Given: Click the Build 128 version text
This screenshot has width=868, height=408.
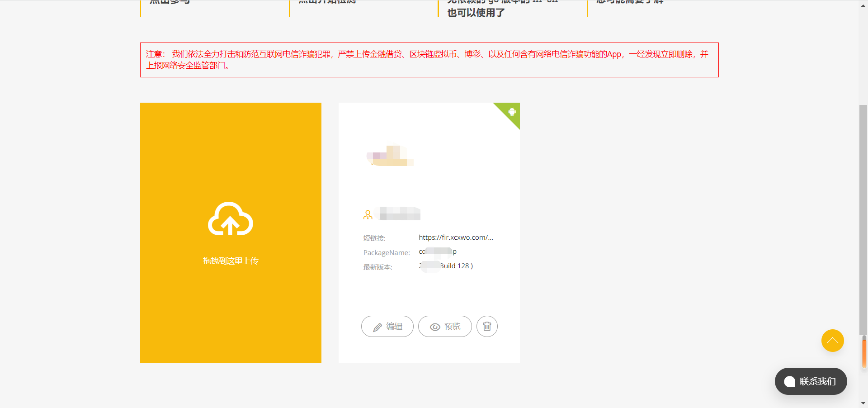Looking at the screenshot, I should (456, 266).
